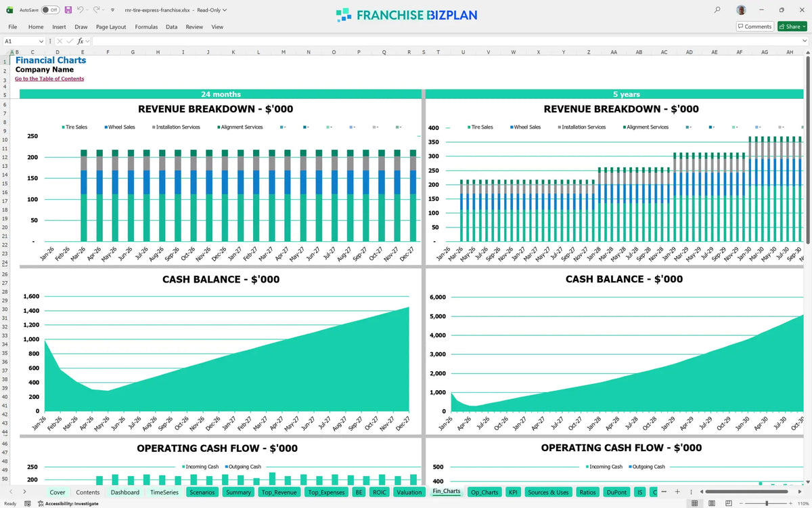Click the Undo arrow icon
Viewport: 812px width, 508px height.
81,10
